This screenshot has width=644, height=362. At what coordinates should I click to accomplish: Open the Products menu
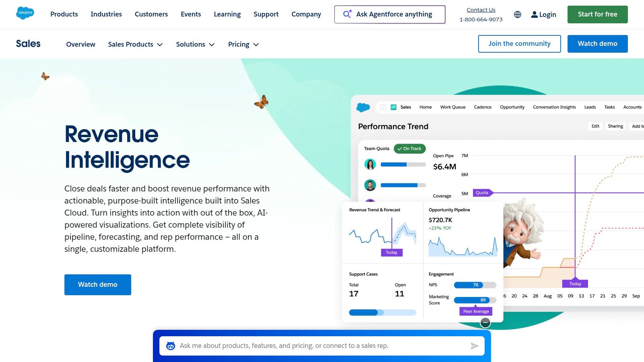(64, 14)
